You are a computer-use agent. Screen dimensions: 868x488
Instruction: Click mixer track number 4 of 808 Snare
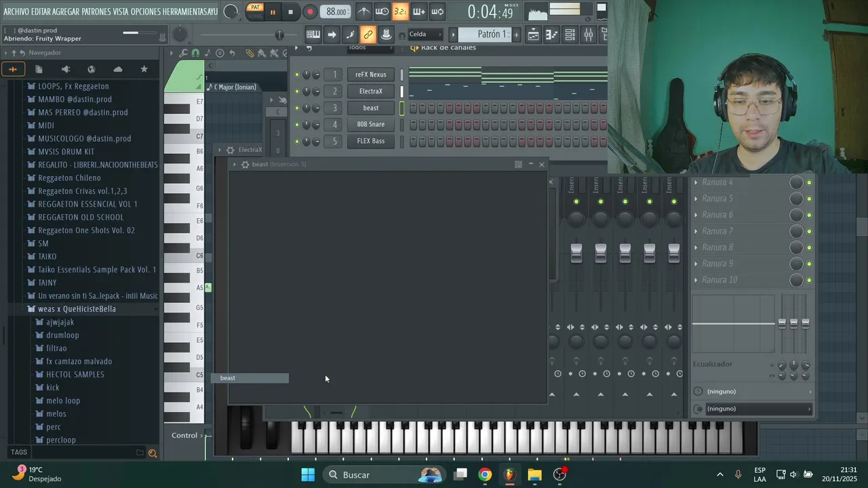[334, 125]
